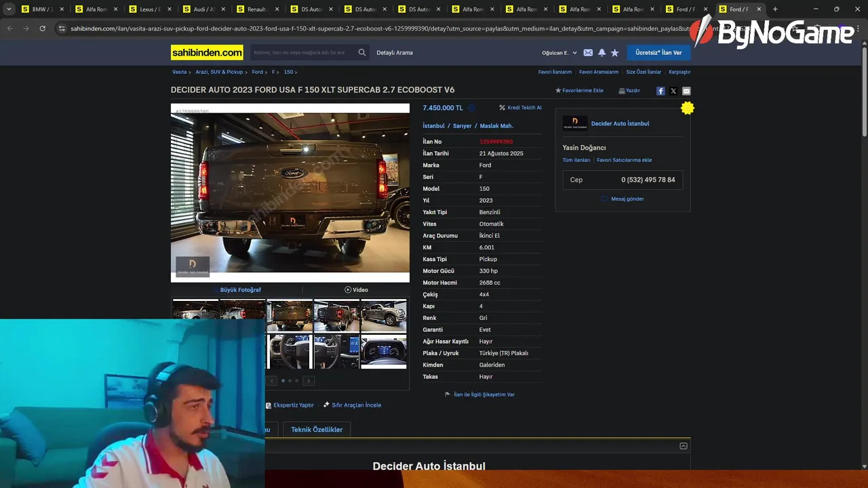Screen dimensions: 868x488
Task: Click Sıfır Araçları İncele link
Action: (x=352, y=405)
